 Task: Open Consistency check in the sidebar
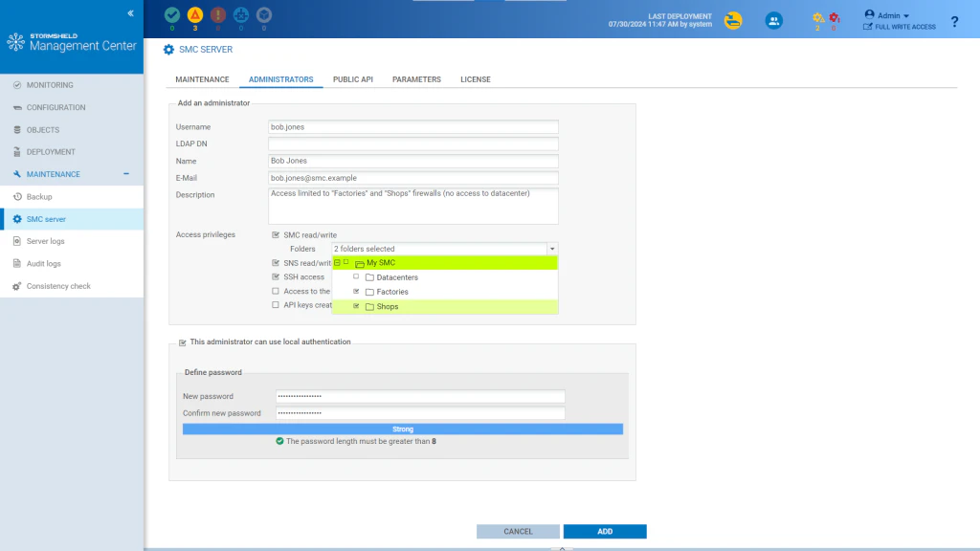tap(58, 286)
